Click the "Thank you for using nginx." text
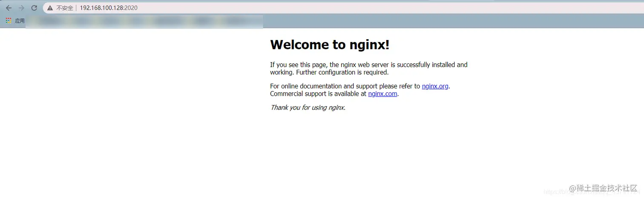The image size is (644, 199). tap(308, 108)
